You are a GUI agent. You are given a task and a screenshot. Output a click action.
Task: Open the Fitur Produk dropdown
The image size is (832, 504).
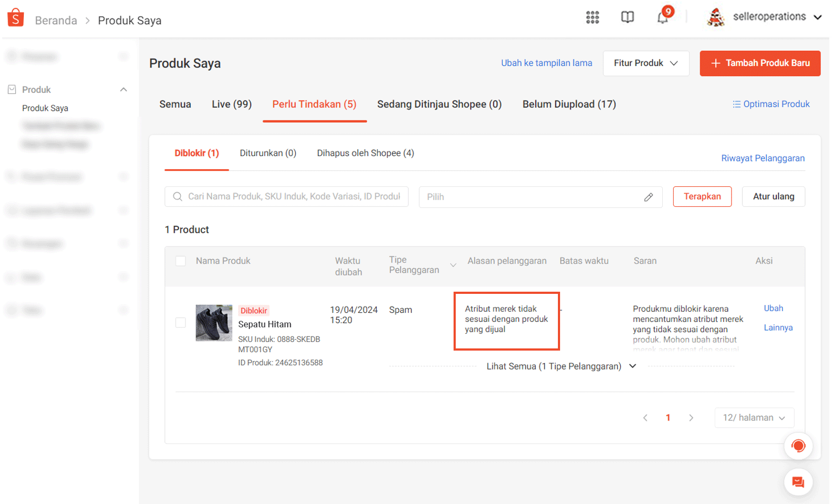point(645,63)
